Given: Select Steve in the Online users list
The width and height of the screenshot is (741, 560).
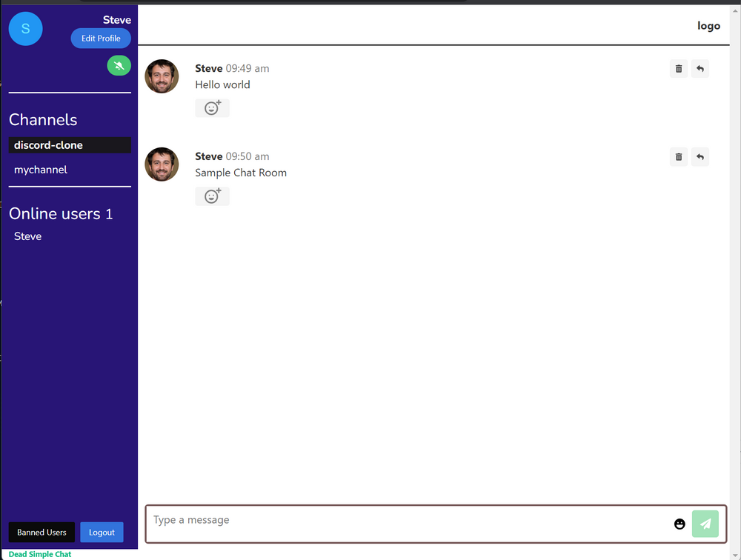Looking at the screenshot, I should (x=27, y=236).
